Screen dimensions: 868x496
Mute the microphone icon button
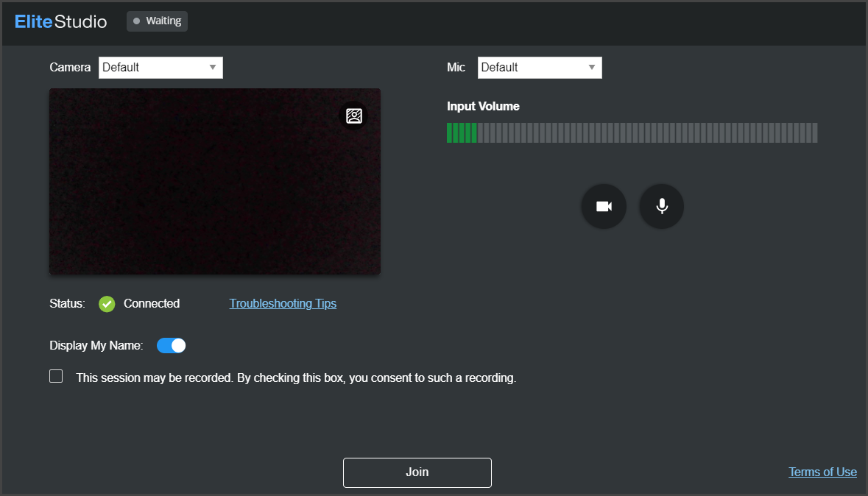coord(661,206)
